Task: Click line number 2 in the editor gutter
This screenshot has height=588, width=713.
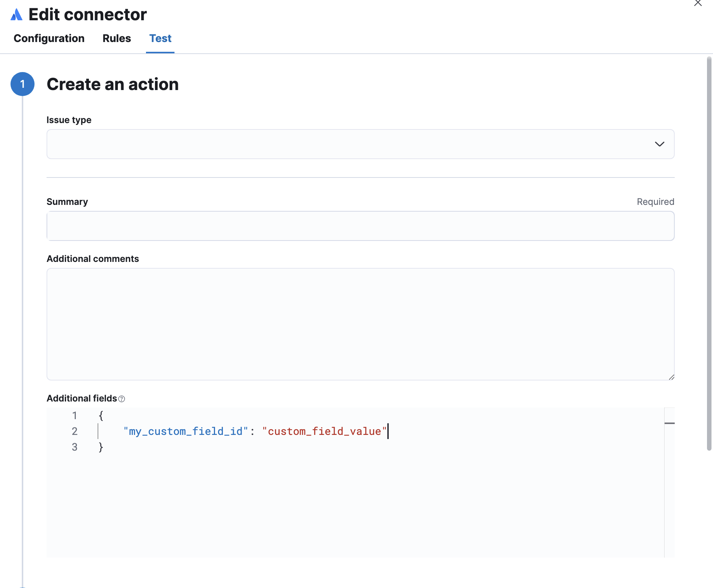Action: tap(75, 431)
